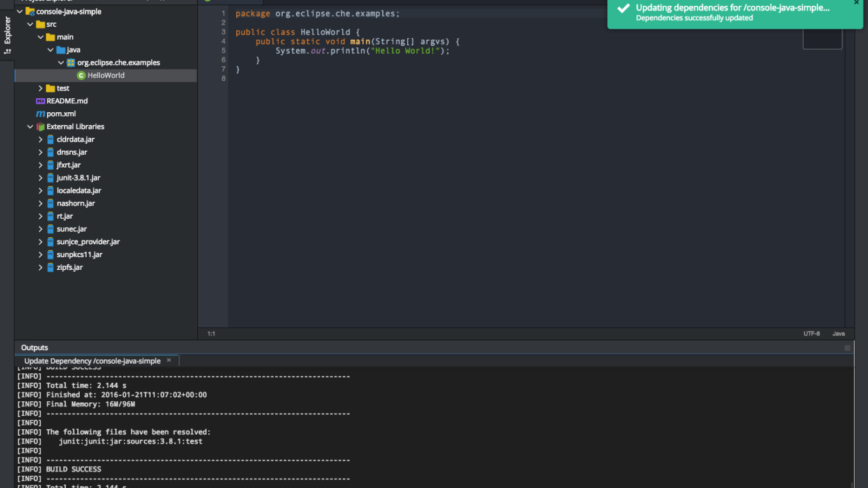This screenshot has height=488, width=868.
Task: Click the UTF-8 encoding status entry
Action: [x=811, y=334]
